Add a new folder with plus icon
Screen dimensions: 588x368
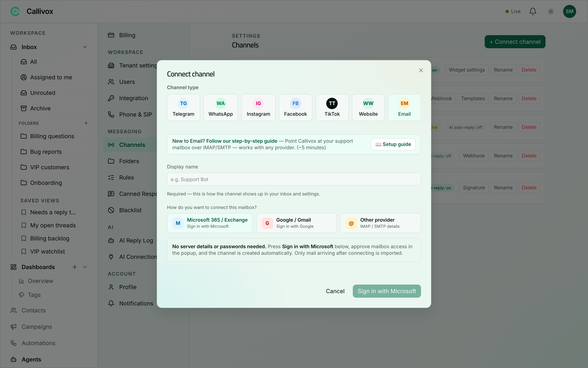coord(86,123)
